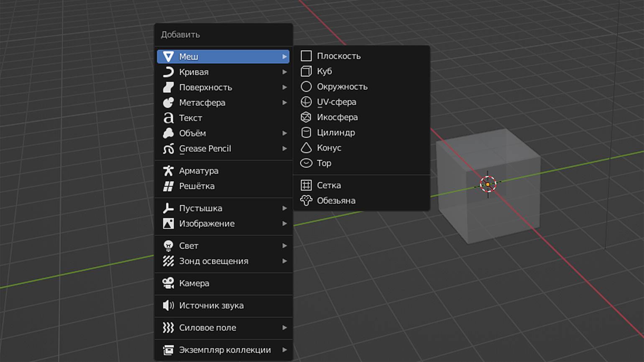Expand the Кривая submenu arrow
Viewport: 644px width, 362px height.
(x=284, y=72)
